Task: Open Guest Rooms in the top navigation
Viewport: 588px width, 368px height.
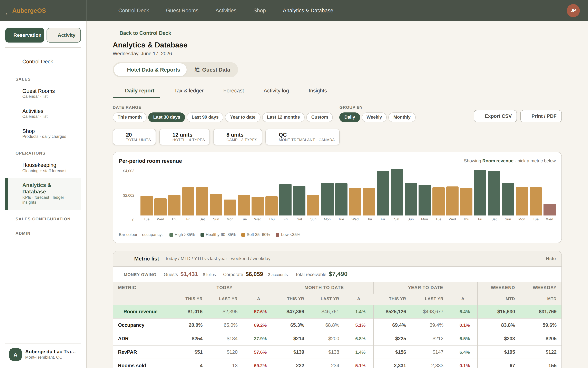Action: [x=182, y=10]
